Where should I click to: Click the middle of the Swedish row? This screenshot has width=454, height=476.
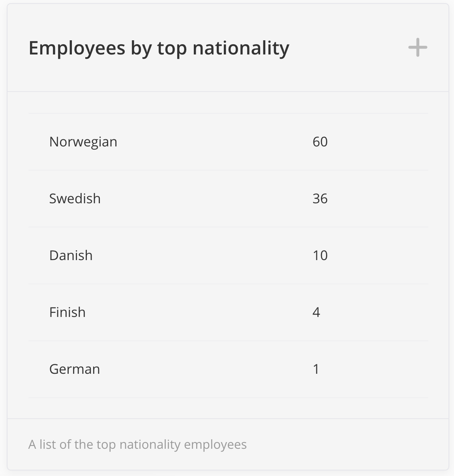coord(228,199)
